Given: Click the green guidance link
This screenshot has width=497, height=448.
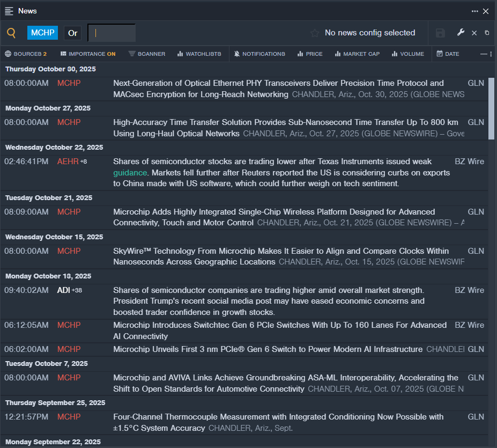Looking at the screenshot, I should tap(130, 173).
